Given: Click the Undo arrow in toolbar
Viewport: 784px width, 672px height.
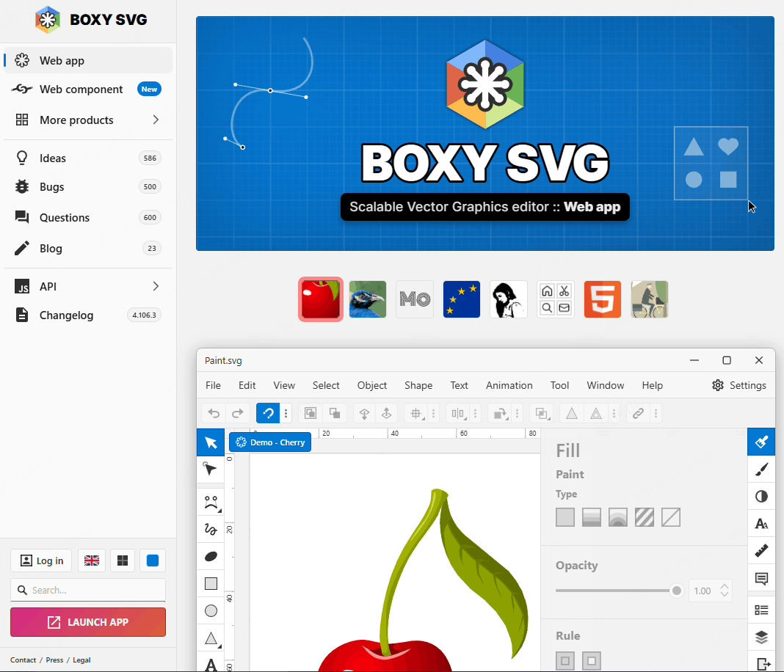Looking at the screenshot, I should tap(214, 413).
